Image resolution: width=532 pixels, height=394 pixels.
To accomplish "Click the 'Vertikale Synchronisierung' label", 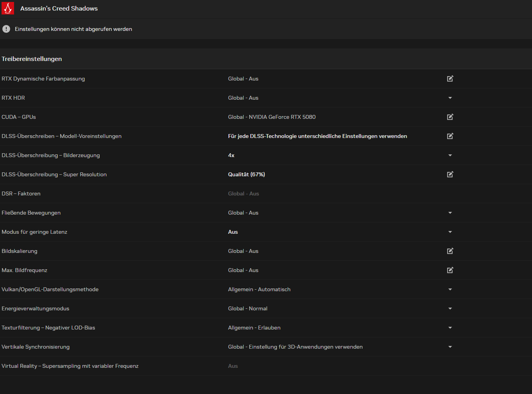I will pyautogui.click(x=36, y=347).
